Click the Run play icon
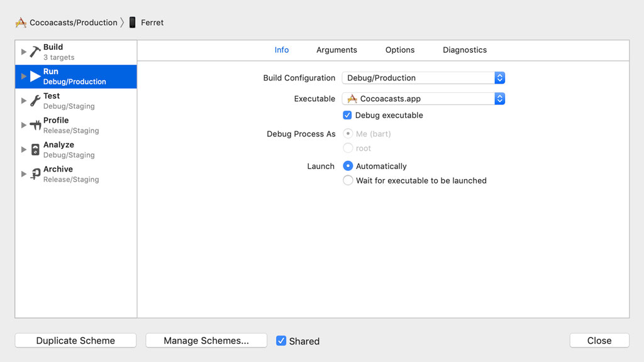Screen dimensions: 644x362 pos(35,75)
